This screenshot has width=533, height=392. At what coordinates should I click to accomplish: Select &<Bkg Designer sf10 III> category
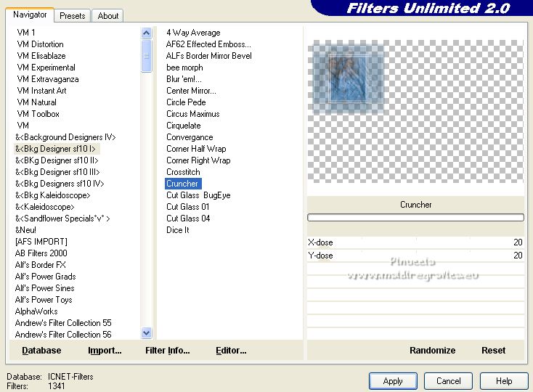click(57, 172)
